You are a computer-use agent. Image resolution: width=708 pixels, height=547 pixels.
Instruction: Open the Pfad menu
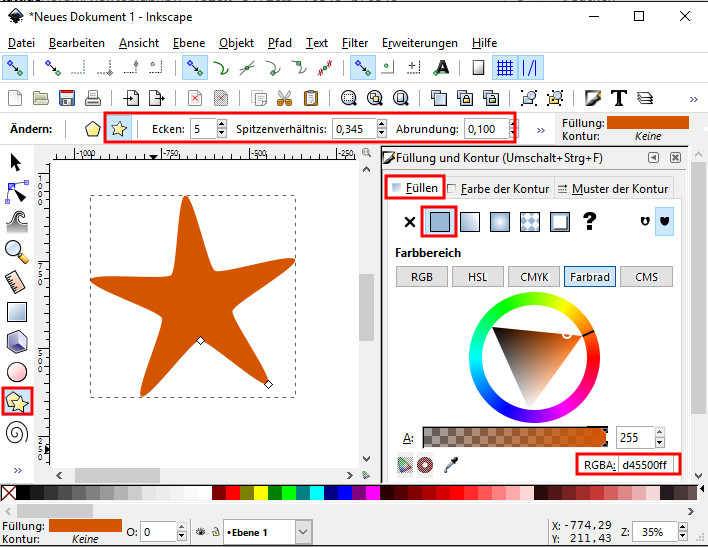(280, 43)
